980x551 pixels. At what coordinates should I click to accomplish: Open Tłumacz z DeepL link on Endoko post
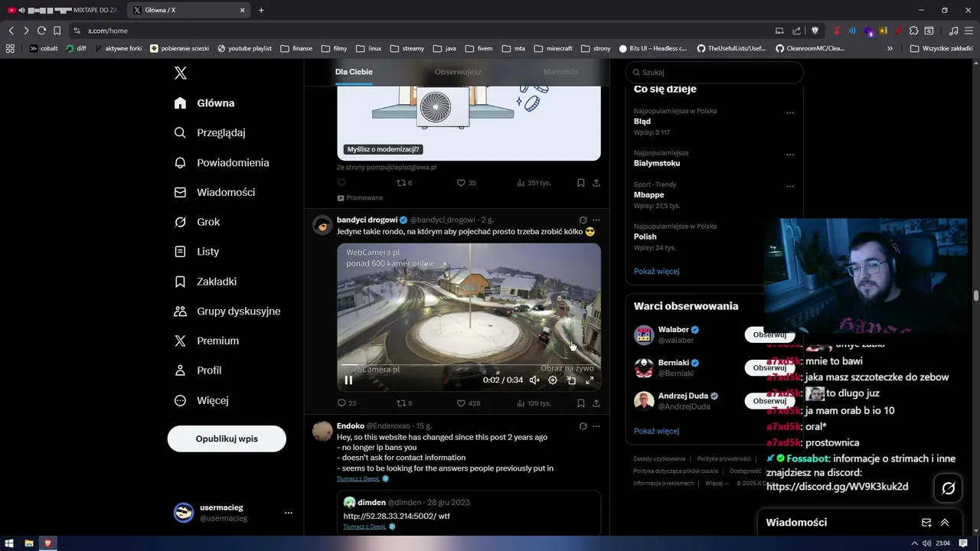click(358, 478)
